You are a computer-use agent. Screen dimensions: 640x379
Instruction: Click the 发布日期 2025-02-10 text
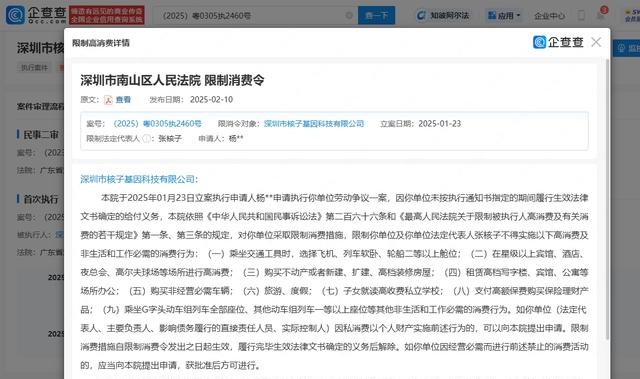(x=191, y=100)
